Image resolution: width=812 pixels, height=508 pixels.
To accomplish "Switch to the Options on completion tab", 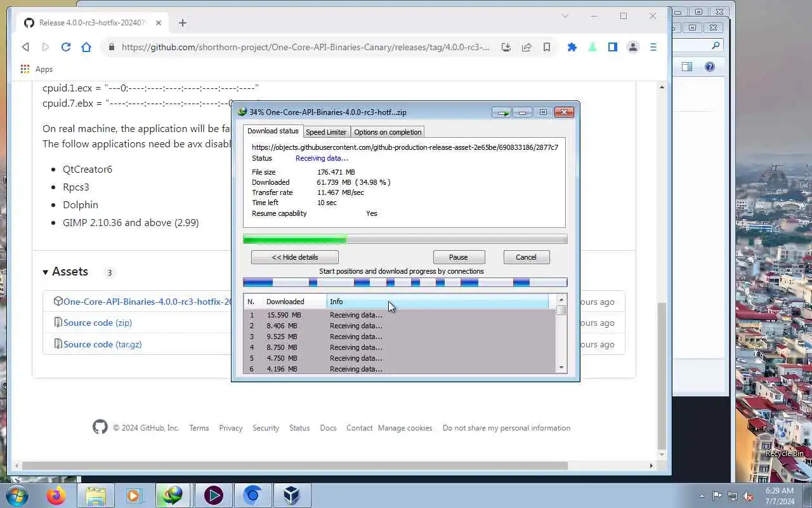I will click(388, 132).
